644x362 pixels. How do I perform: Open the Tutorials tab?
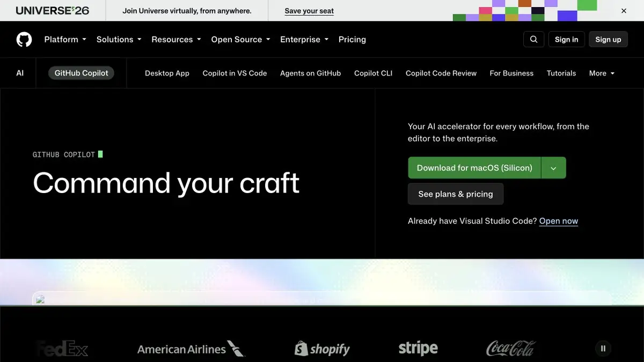pyautogui.click(x=561, y=73)
